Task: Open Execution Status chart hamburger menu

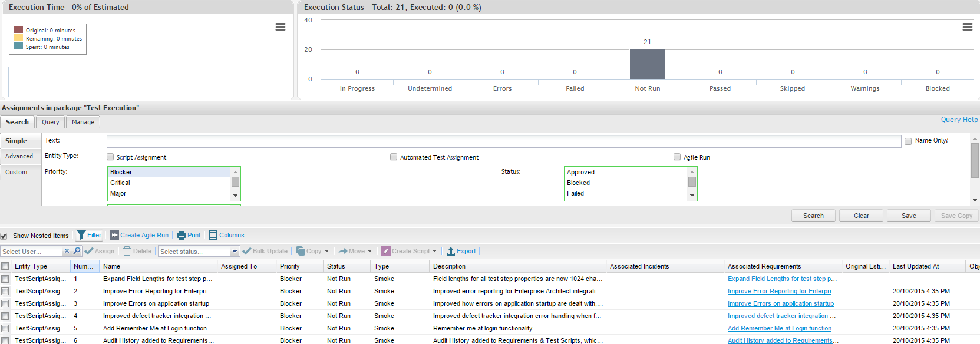Action: click(x=967, y=27)
